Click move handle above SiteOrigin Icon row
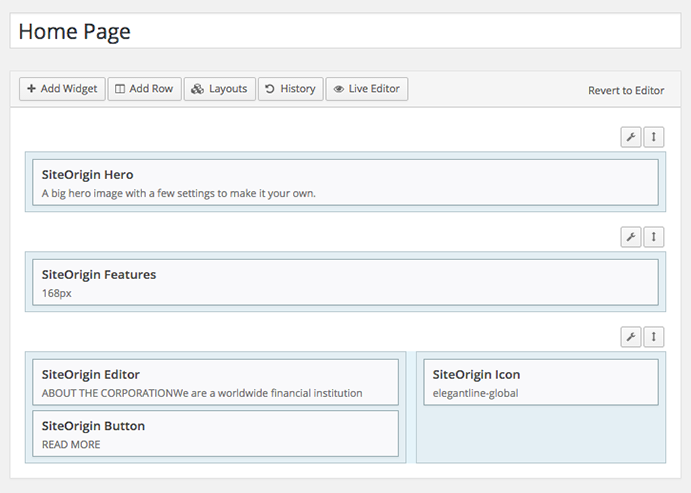 pos(654,337)
